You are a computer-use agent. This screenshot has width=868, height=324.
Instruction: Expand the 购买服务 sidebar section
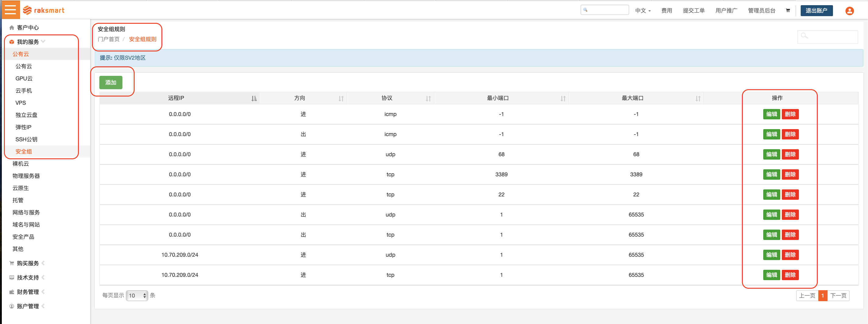[28, 263]
